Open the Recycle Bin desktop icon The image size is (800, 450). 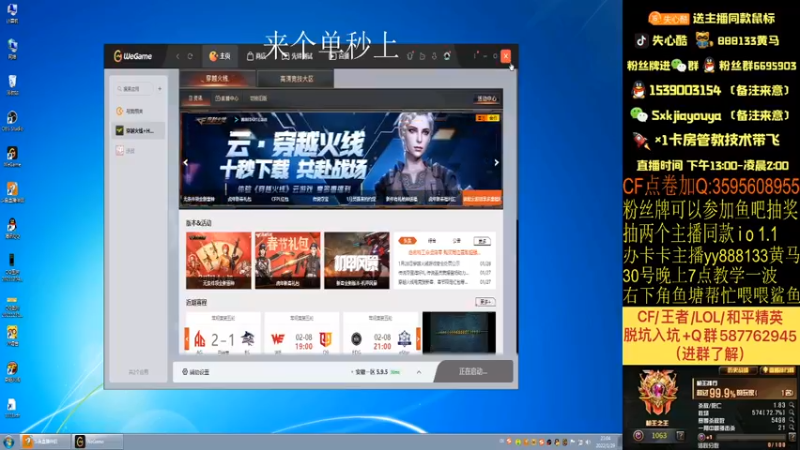tap(12, 85)
